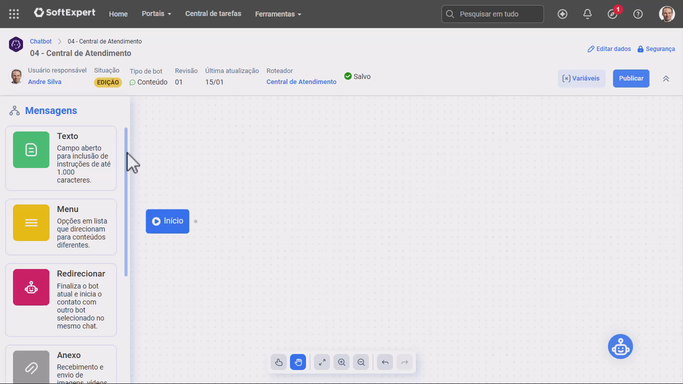Click the zoom out magnifier tool
The width and height of the screenshot is (683, 384).
click(x=361, y=362)
